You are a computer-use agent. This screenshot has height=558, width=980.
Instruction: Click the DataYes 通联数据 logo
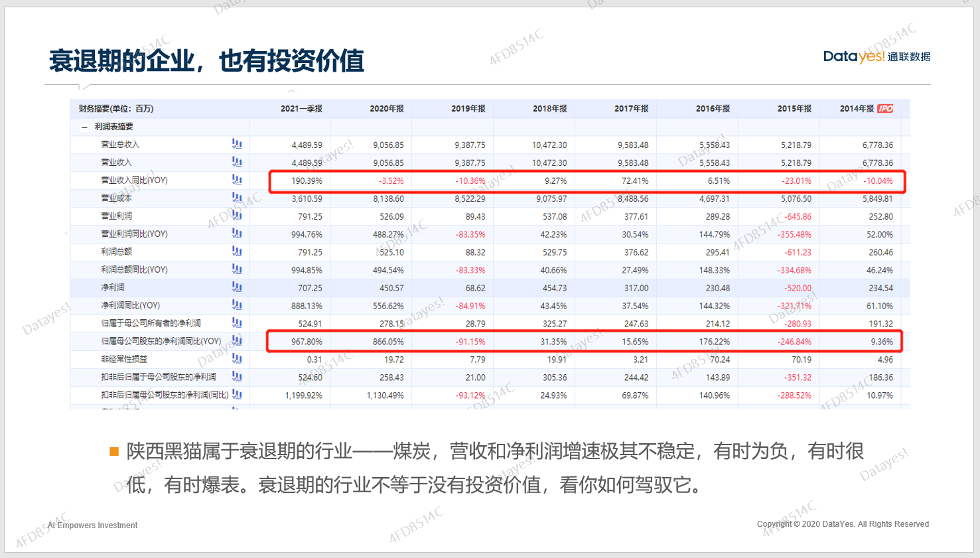point(876,57)
